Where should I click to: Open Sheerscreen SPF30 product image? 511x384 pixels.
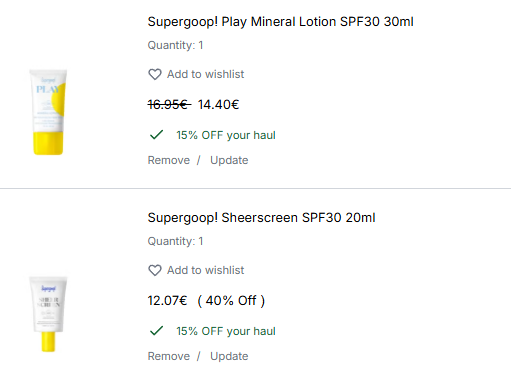tap(48, 314)
